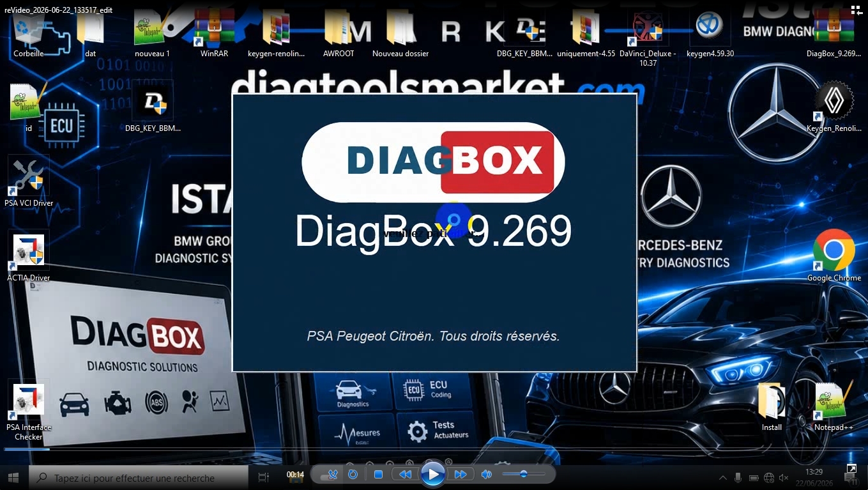868x490 pixels.
Task: Open the id Notepad++ file icon
Action: (x=29, y=107)
